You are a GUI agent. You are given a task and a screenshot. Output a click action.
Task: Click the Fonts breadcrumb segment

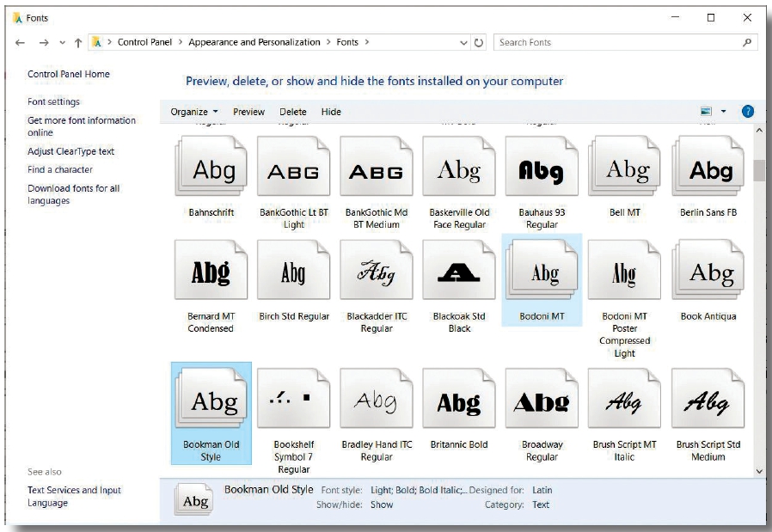347,42
